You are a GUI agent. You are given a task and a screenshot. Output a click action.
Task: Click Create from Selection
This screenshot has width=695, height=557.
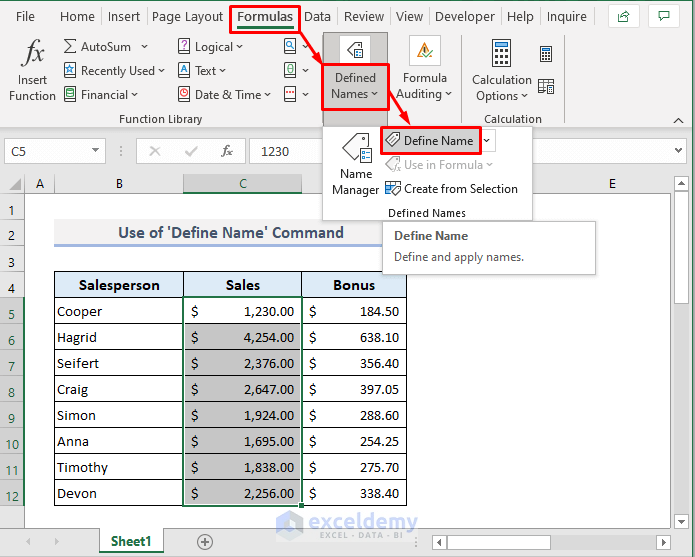click(x=451, y=189)
